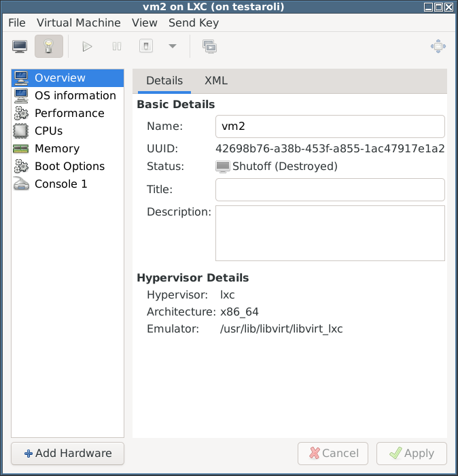Screen dimensions: 458x476
Task: Click the Apply button
Action: (x=412, y=454)
